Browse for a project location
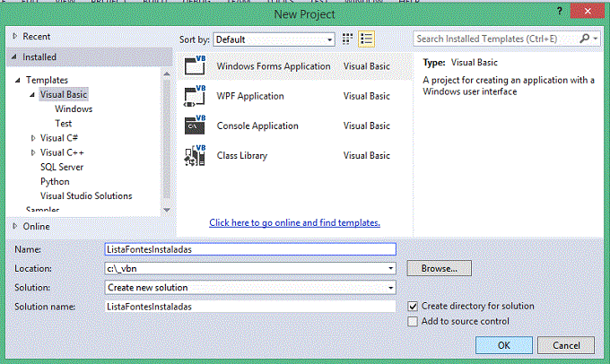Viewport: 610px width, 364px height. (x=440, y=268)
